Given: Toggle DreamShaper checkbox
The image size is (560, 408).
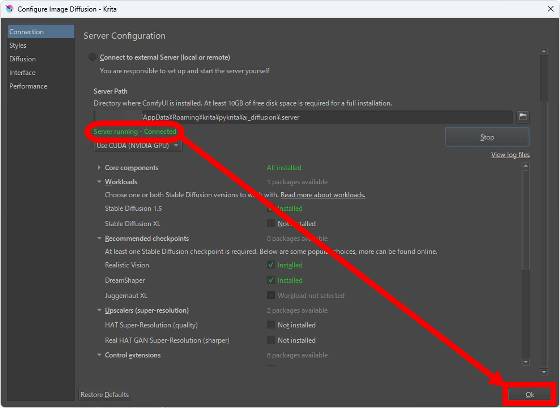Looking at the screenshot, I should (271, 280).
